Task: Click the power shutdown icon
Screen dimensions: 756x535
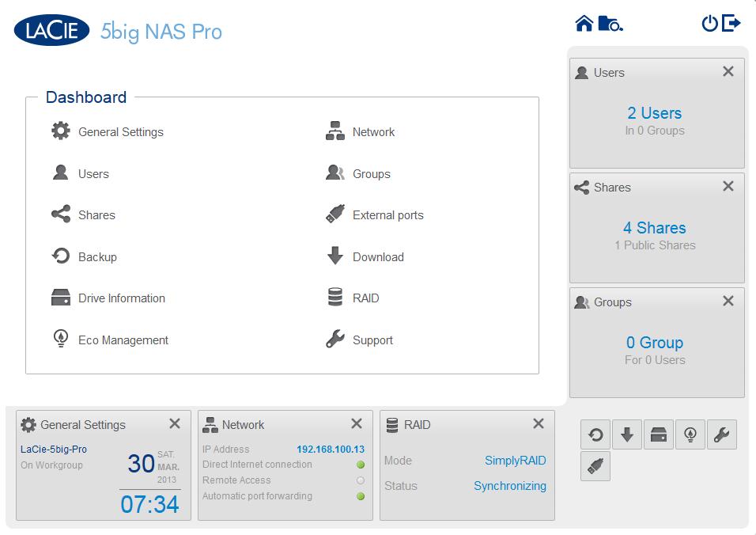Action: tap(709, 23)
